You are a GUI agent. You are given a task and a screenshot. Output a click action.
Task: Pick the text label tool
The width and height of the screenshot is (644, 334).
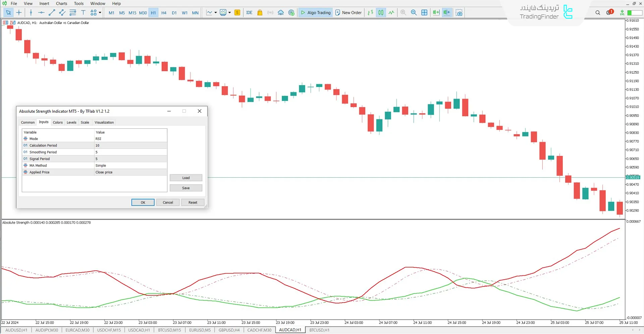click(x=83, y=13)
